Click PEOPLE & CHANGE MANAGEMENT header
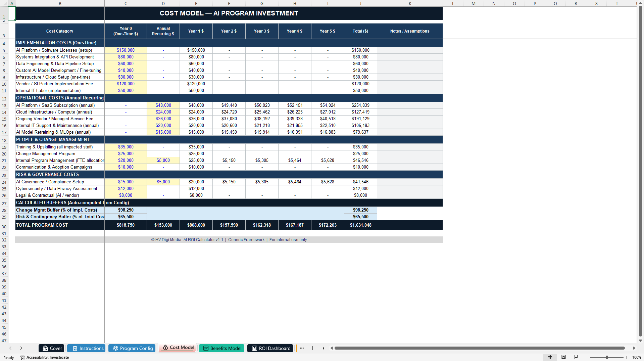644x361 pixels. pyautogui.click(x=53, y=140)
